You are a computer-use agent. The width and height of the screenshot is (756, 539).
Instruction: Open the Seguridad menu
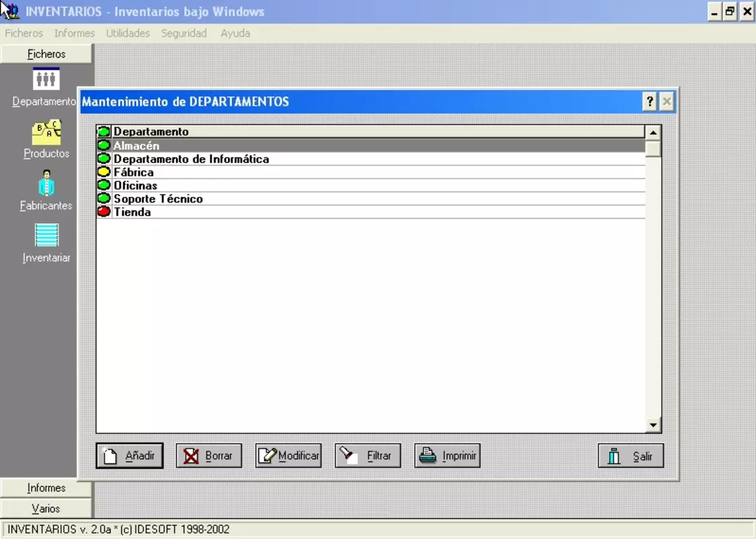184,33
